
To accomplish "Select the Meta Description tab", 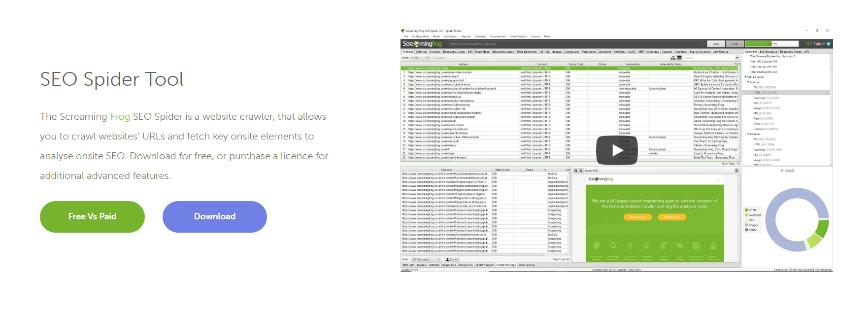I will [503, 51].
